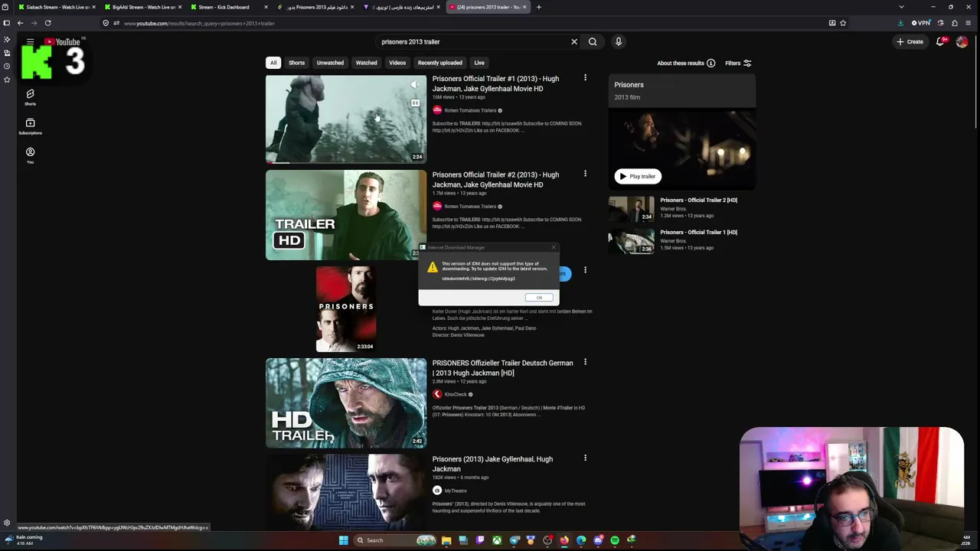980x551 pixels.
Task: Open Prisoners Official Trailer #2 title link
Action: coord(495,180)
